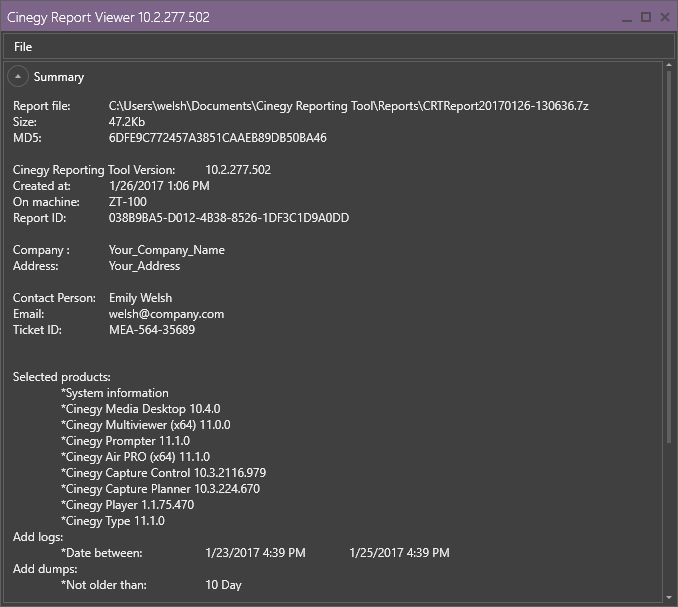This screenshot has height=607, width=678.
Task: Click the scrollbar up arrow
Action: pos(669,65)
